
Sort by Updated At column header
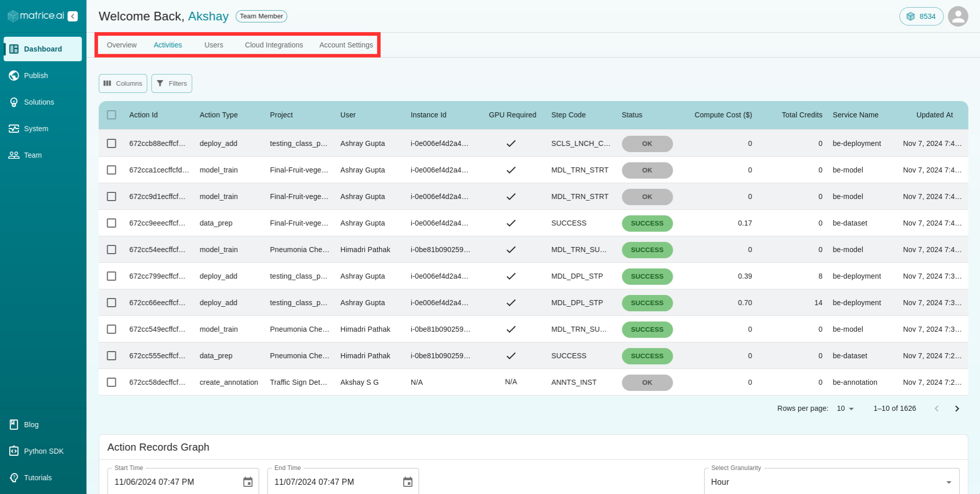[x=935, y=115]
